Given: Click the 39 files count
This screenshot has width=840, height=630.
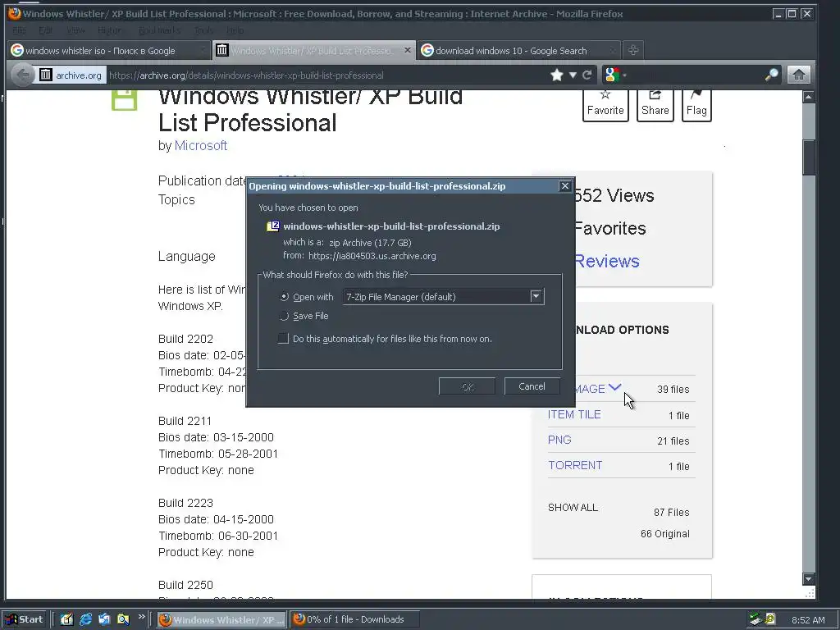Looking at the screenshot, I should [673, 390].
